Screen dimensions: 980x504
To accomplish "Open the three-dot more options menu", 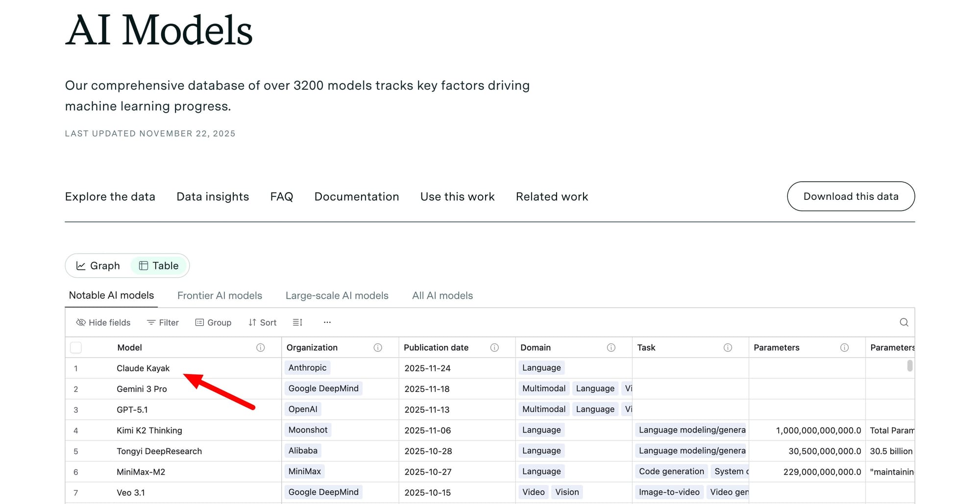I will click(x=327, y=322).
